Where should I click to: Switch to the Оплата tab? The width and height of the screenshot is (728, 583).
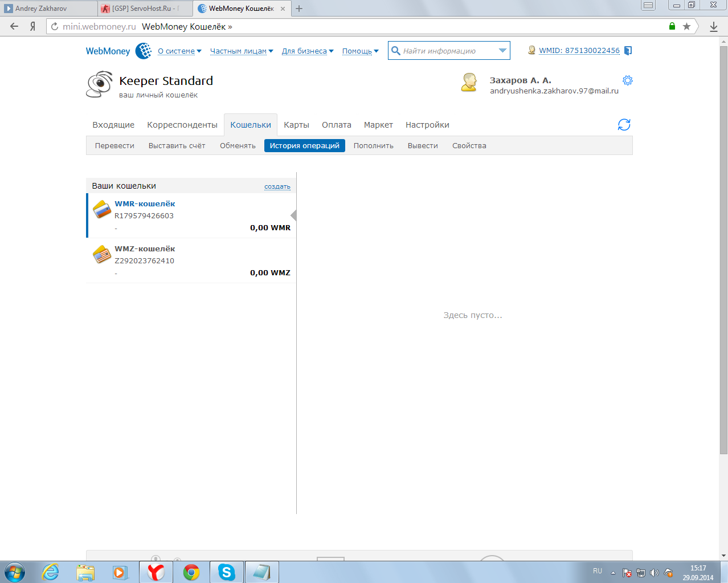(337, 125)
